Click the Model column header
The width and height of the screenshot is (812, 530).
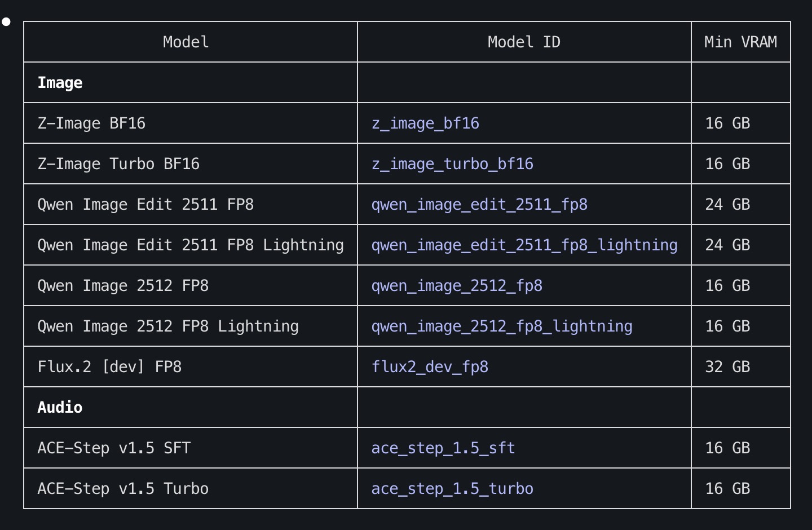186,42
